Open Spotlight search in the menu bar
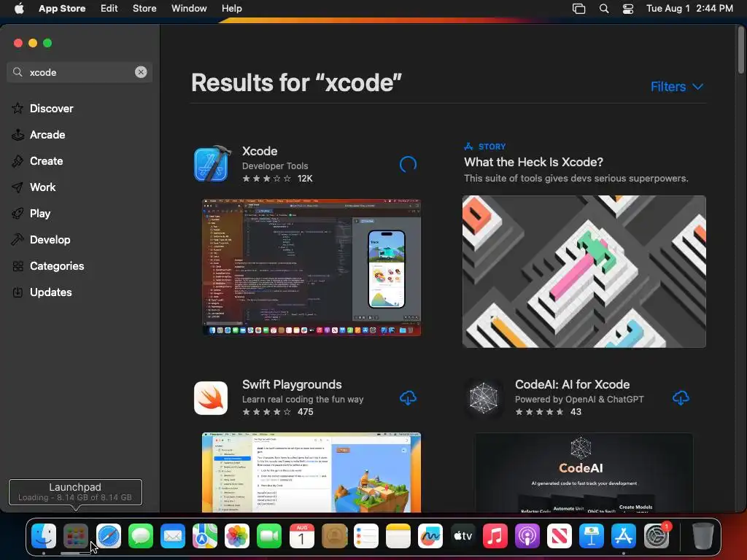747x560 pixels. [603, 9]
